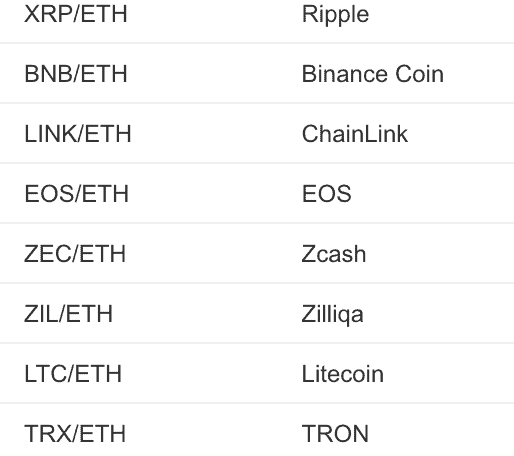The height and width of the screenshot is (456, 514).
Task: Open the row containing Zilliqa
Action: (257, 313)
